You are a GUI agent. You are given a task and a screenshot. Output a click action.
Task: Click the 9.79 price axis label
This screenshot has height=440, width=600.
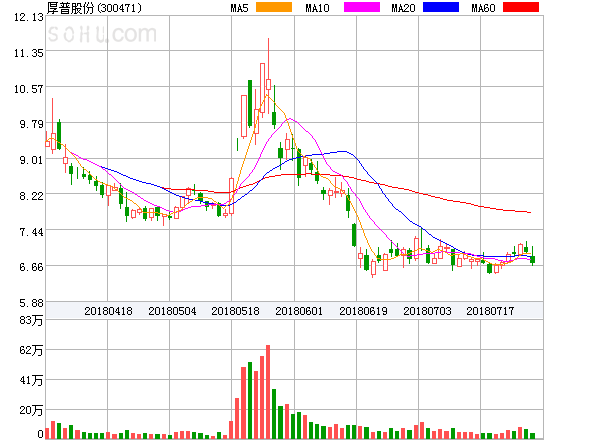pos(31,124)
